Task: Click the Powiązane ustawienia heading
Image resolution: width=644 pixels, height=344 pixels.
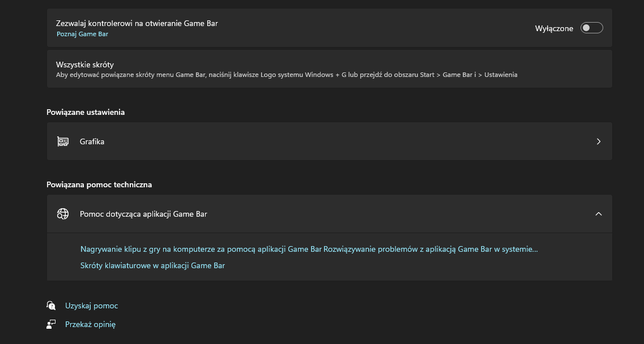Action: click(86, 112)
